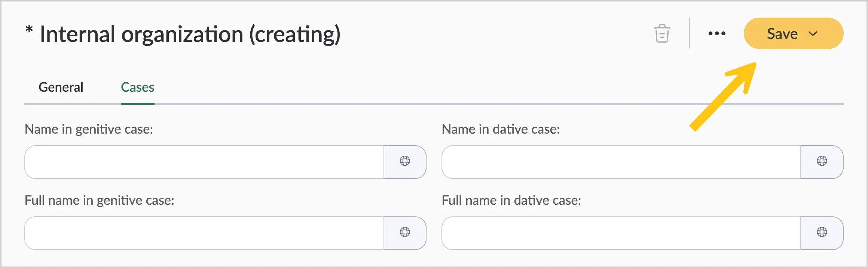868x268 pixels.
Task: Click the globe icon for Name in genitive case
Action: pos(405,161)
